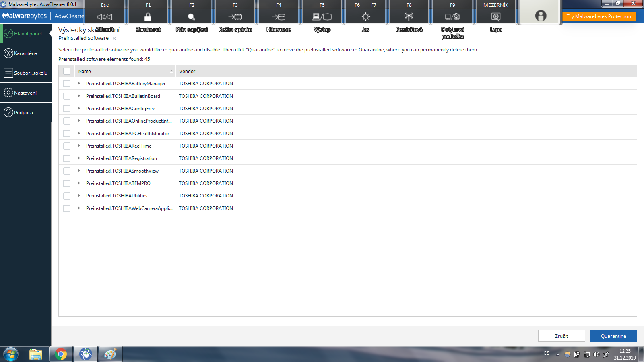The height and width of the screenshot is (362, 644).
Task: Select the TOSHIBASmoothView checkbox
Action: tap(67, 171)
